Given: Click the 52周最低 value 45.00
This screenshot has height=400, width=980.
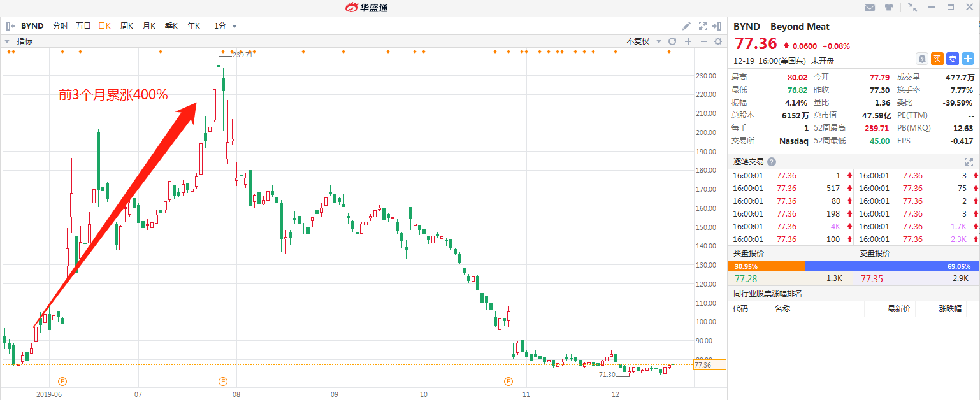Looking at the screenshot, I should tap(880, 141).
